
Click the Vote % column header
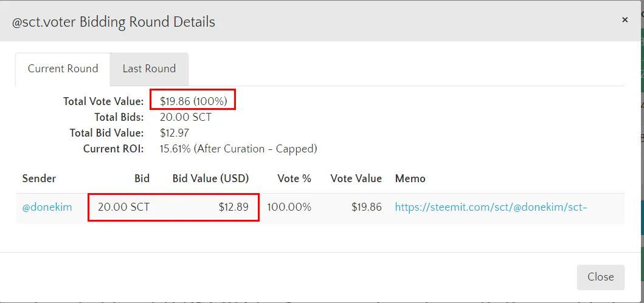tap(294, 179)
